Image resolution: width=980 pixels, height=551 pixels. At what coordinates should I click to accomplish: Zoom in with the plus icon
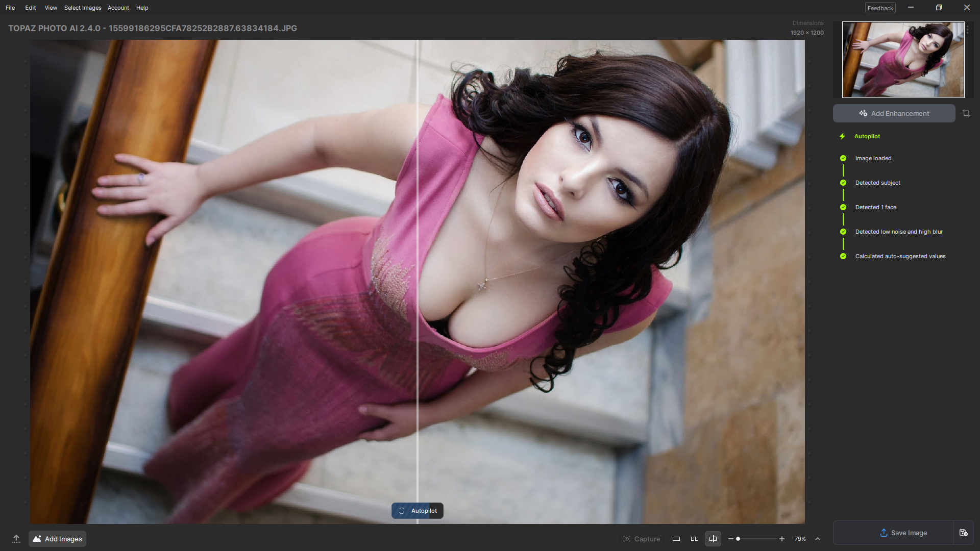point(782,539)
